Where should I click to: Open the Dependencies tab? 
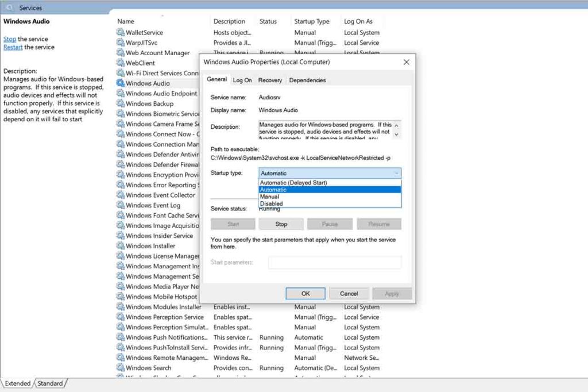pos(308,80)
